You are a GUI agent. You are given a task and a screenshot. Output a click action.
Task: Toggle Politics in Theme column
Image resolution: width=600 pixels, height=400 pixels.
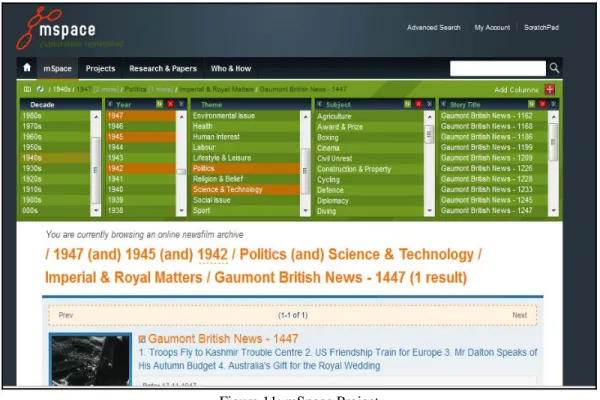pyautogui.click(x=245, y=168)
